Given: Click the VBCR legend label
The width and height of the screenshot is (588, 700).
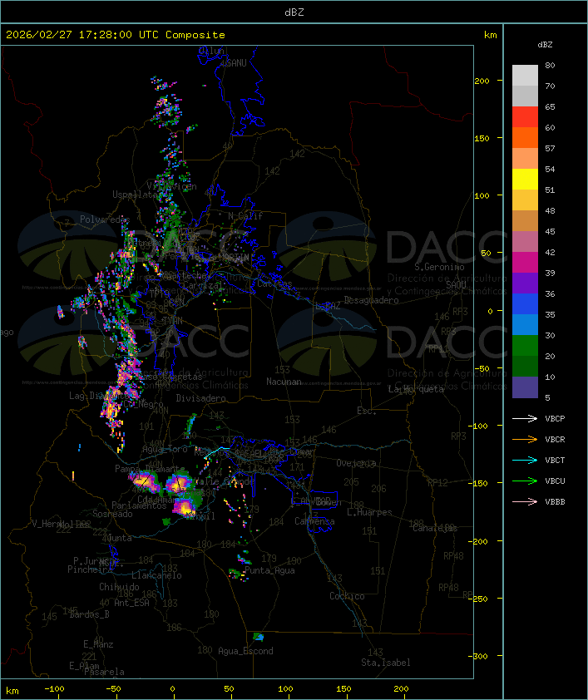Looking at the screenshot, I should pos(555,439).
